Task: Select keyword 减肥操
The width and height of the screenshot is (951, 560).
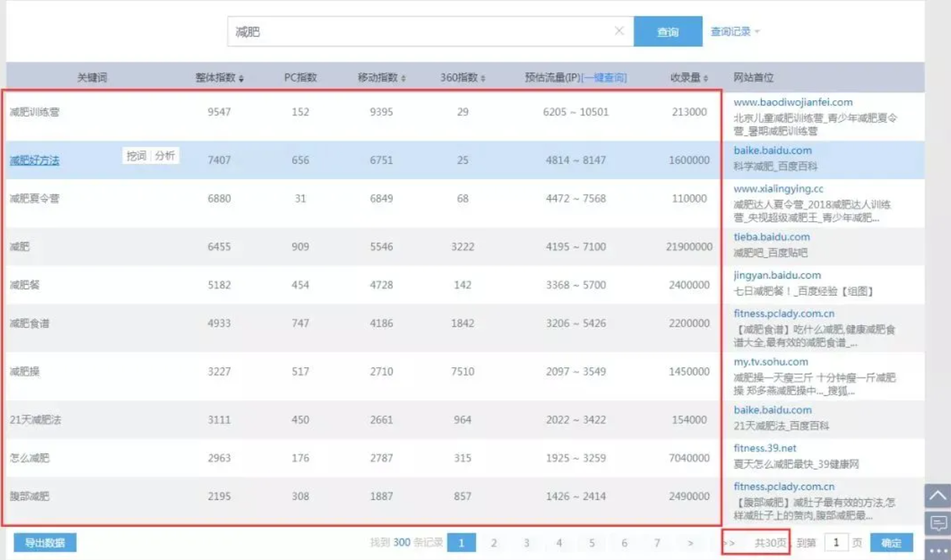Action: click(24, 372)
